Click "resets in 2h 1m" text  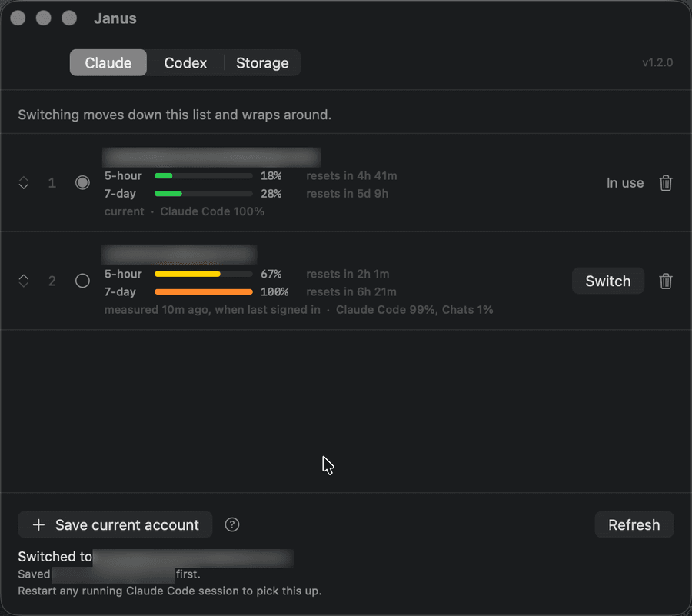pyautogui.click(x=348, y=274)
